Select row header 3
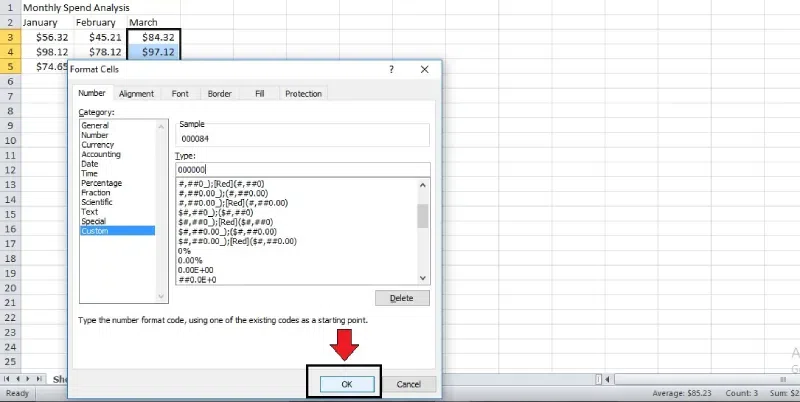The width and height of the screenshot is (800, 402). coord(10,37)
